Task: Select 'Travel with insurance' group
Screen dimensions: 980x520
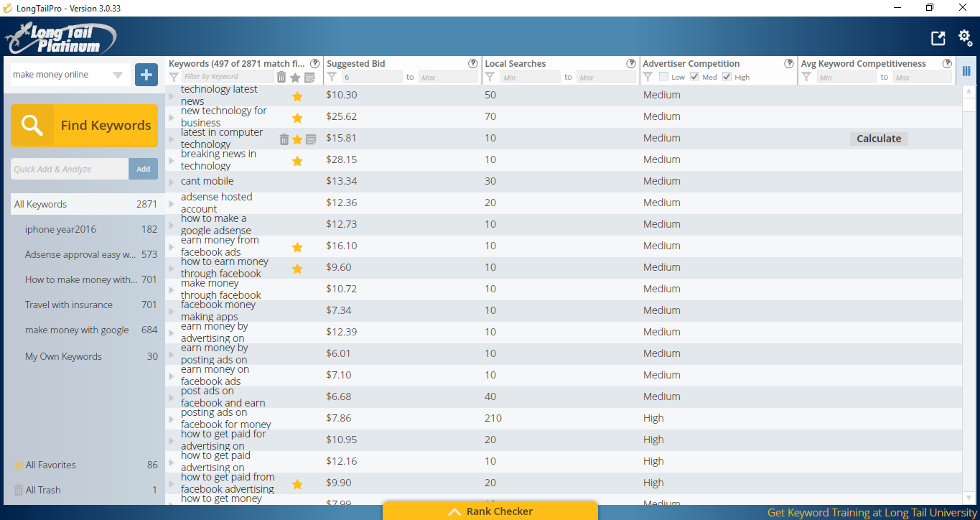Action: click(x=88, y=305)
